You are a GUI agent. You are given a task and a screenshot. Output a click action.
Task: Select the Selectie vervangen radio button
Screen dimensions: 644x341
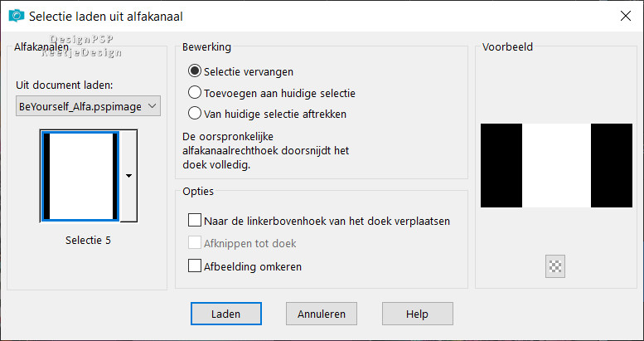pyautogui.click(x=196, y=72)
